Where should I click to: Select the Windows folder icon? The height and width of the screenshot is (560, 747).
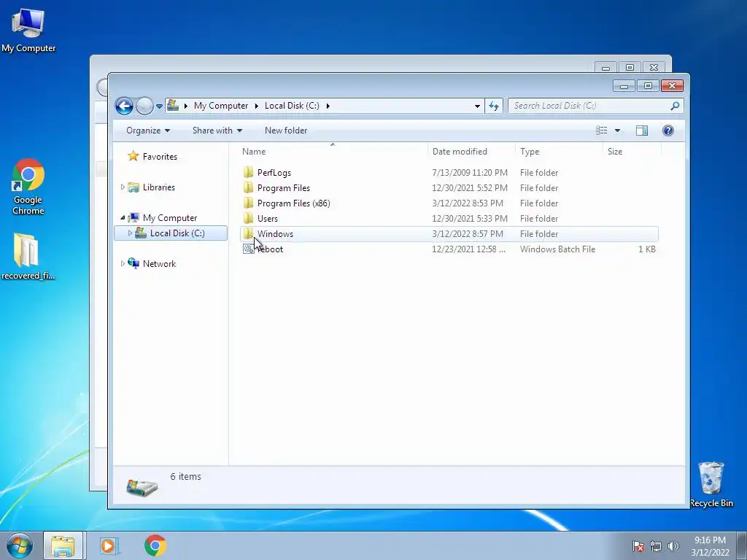[248, 233]
